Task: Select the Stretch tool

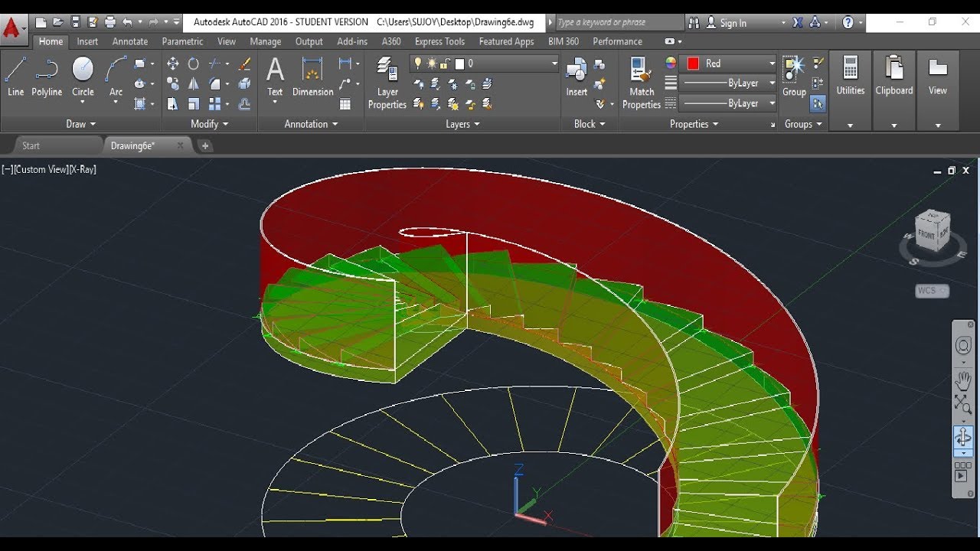Action: click(173, 104)
